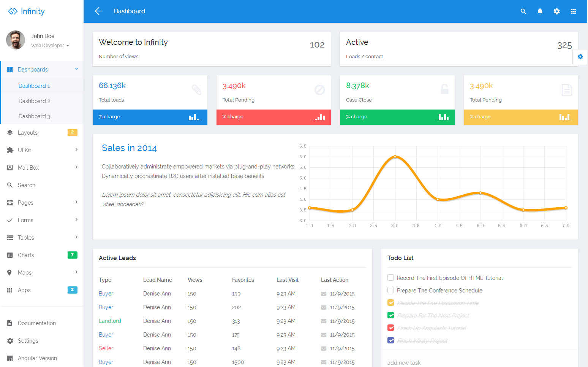Image resolution: width=588 pixels, height=367 pixels.
Task: Click the Infinity logo icon
Action: pyautogui.click(x=13, y=11)
